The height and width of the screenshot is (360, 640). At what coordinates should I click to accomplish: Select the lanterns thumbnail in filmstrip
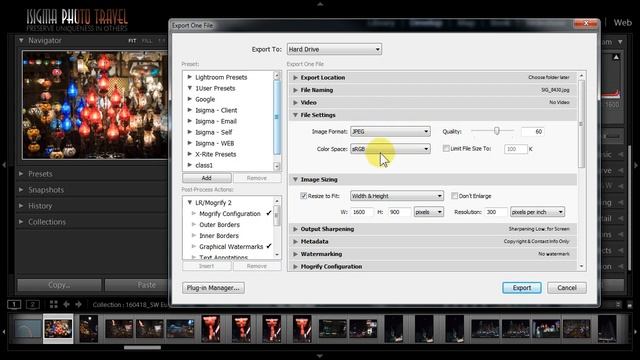(58, 329)
